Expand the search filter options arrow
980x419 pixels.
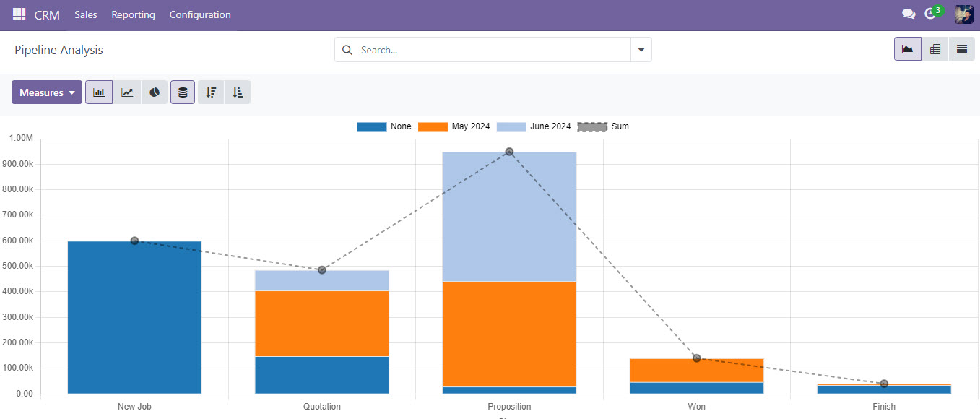click(641, 50)
